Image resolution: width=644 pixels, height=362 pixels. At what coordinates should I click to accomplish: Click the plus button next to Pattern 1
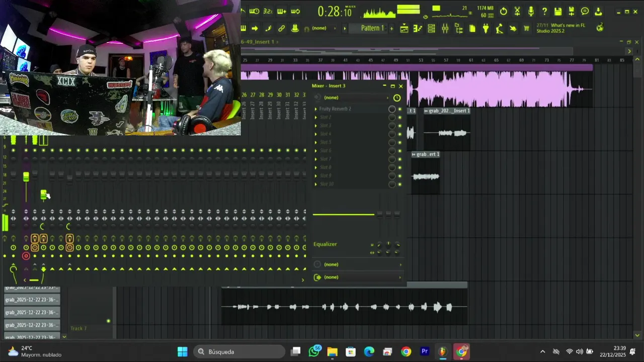click(x=391, y=28)
